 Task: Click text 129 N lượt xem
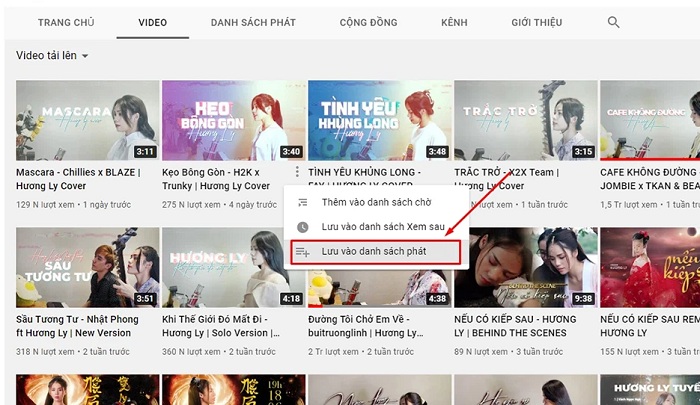45,205
